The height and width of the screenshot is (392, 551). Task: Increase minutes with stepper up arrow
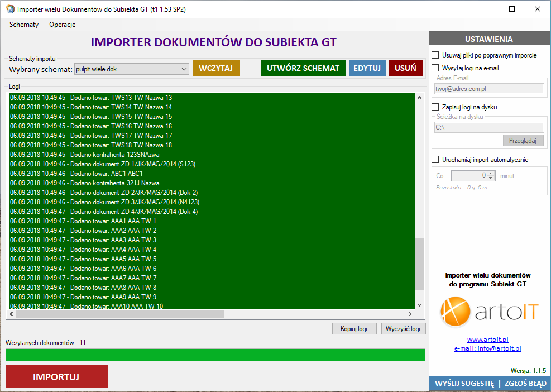491,173
